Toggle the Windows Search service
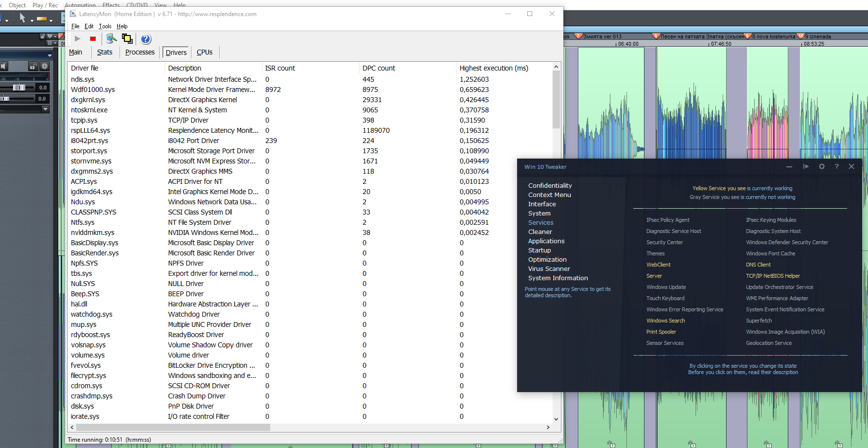This screenshot has height=448, width=868. click(x=665, y=321)
